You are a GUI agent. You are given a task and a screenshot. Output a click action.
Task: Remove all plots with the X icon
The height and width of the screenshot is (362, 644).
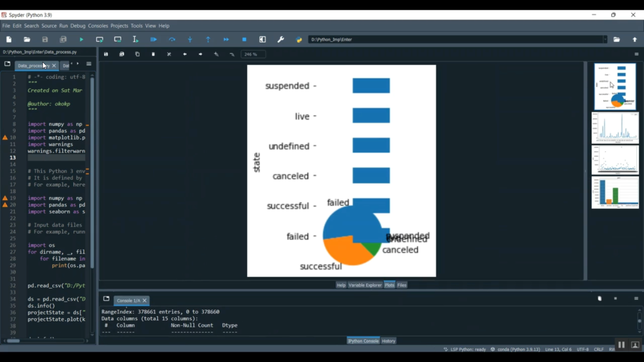pyautogui.click(x=169, y=54)
